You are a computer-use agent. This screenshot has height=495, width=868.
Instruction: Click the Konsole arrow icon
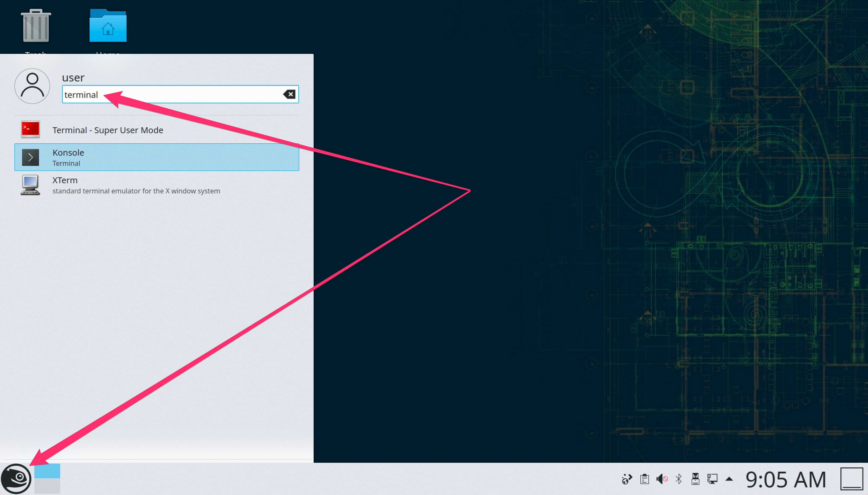pos(30,157)
